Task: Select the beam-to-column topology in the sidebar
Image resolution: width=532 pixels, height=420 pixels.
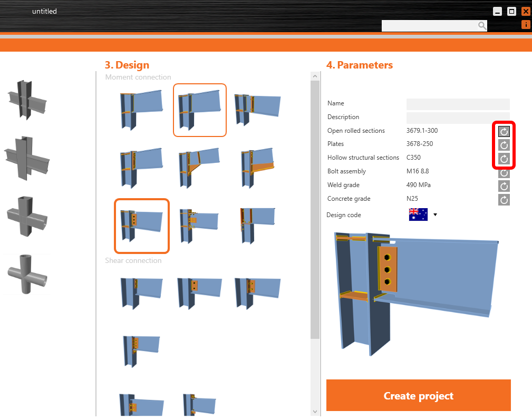Action: coord(26,99)
